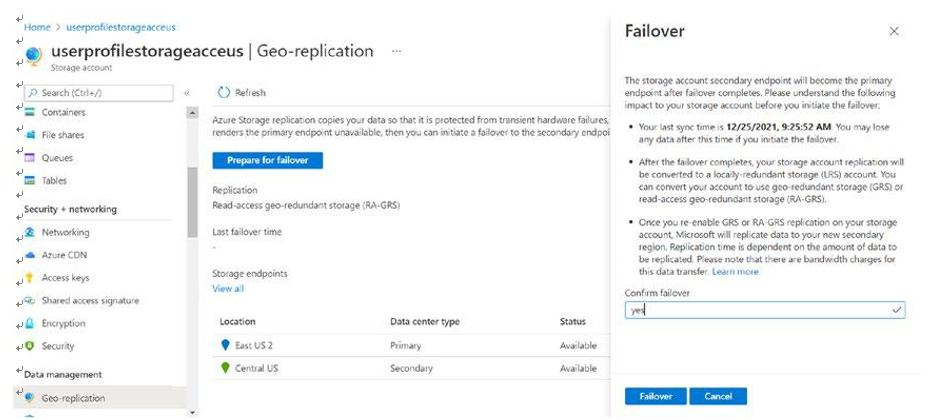This screenshot has height=420, width=933.
Task: Open Tables in the sidebar
Action: pyautogui.click(x=54, y=180)
